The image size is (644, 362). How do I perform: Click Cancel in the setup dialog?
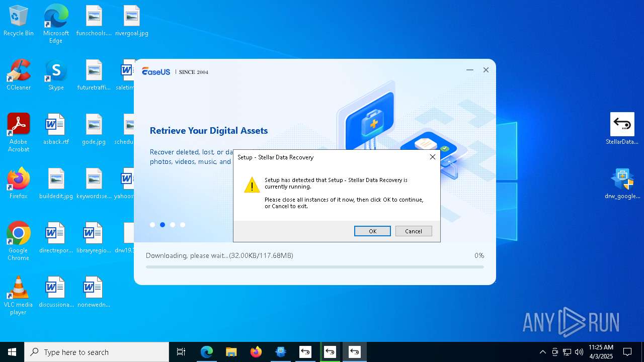[414, 231]
